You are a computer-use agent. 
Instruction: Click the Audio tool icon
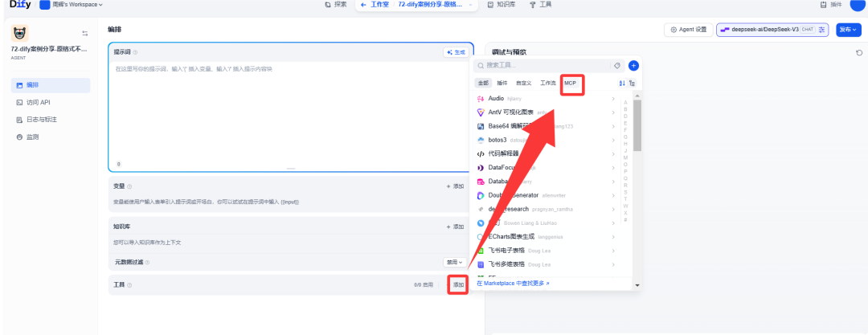click(481, 99)
